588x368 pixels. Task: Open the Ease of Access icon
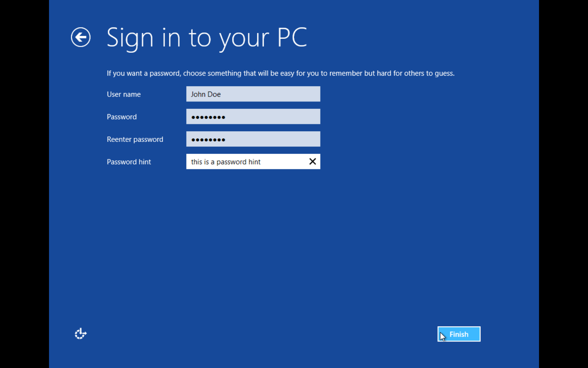pos(80,334)
